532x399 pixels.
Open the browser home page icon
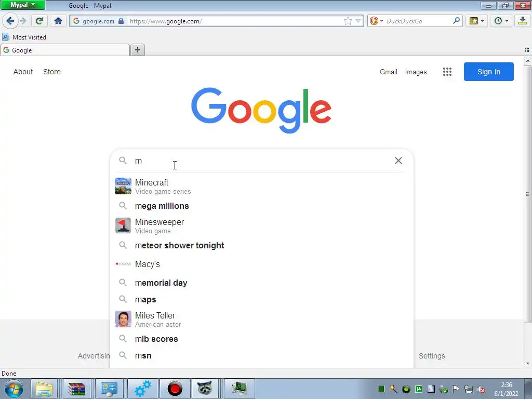pos(58,21)
